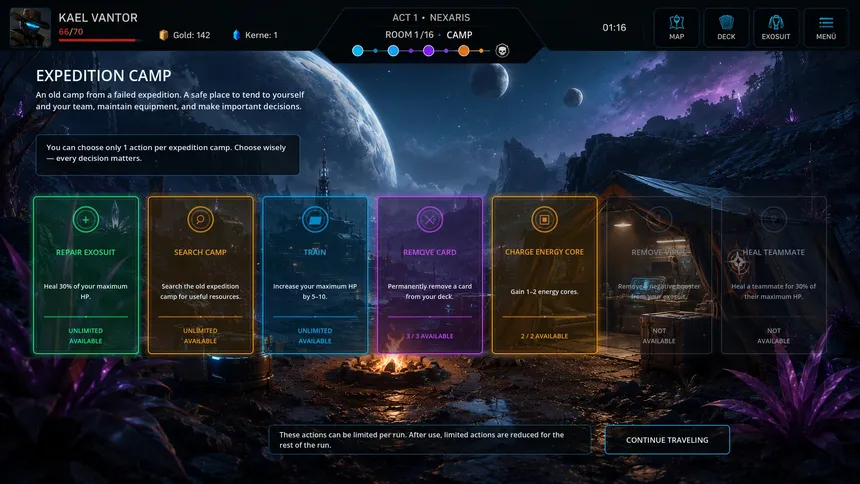The width and height of the screenshot is (860, 484).
Task: Click the 'ROOM 1/16' label
Action: click(409, 35)
